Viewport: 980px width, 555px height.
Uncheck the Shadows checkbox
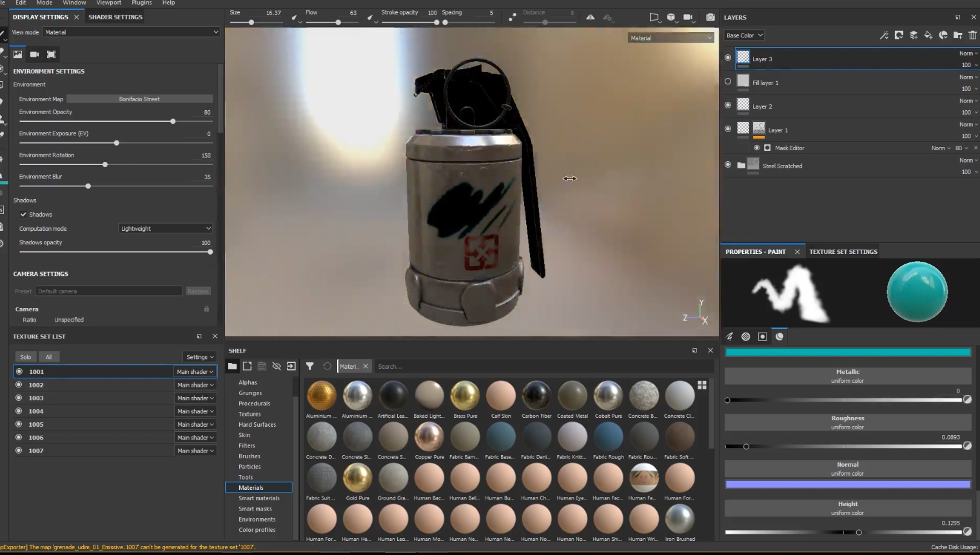(23, 214)
